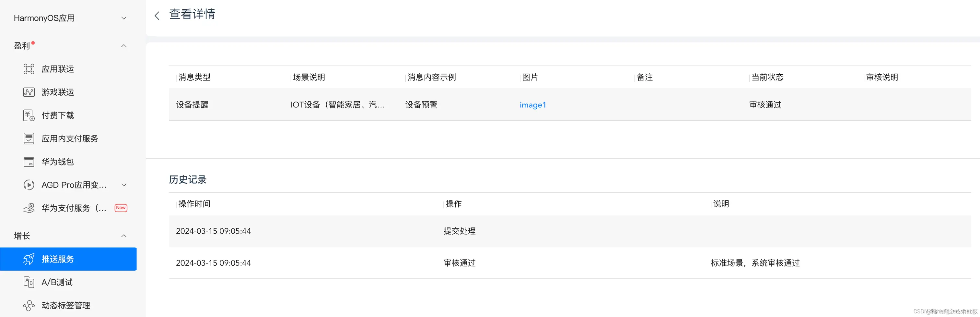Click the 当前状态 column header
980x317 pixels.
pos(768,77)
